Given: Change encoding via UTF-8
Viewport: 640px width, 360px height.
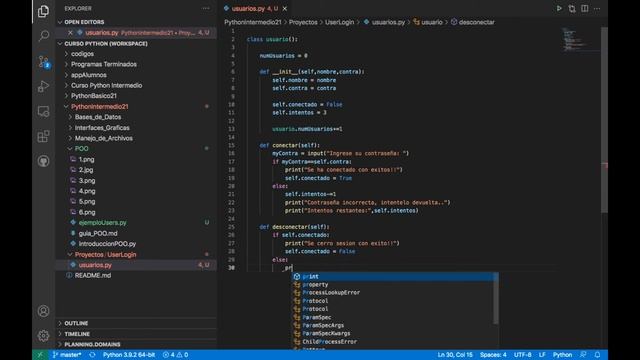Looking at the screenshot, I should 522,355.
